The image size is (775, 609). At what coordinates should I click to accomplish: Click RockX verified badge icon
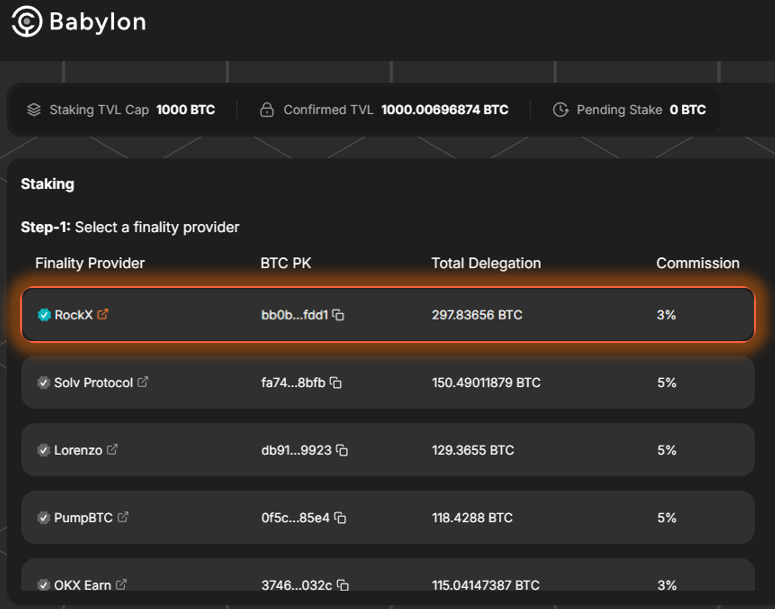pos(44,315)
